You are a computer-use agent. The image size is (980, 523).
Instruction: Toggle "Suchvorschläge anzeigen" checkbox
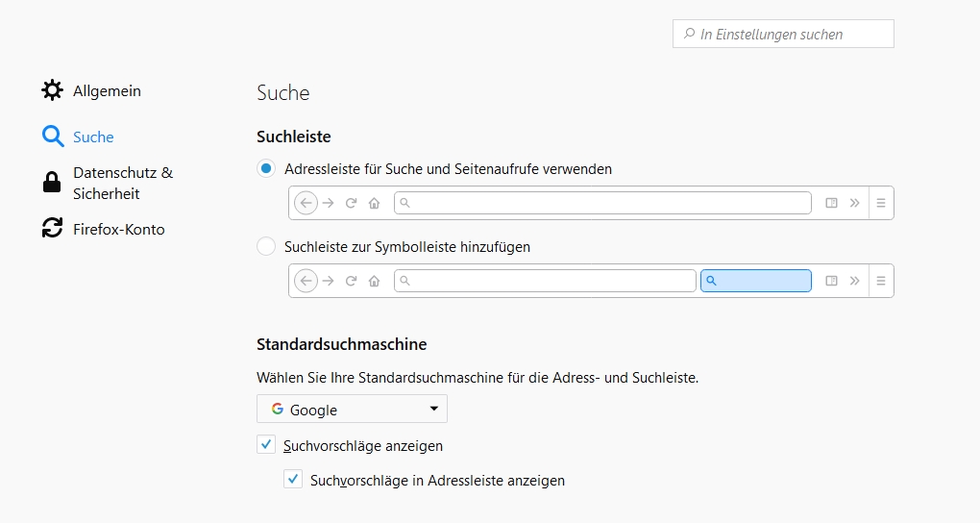[266, 445]
